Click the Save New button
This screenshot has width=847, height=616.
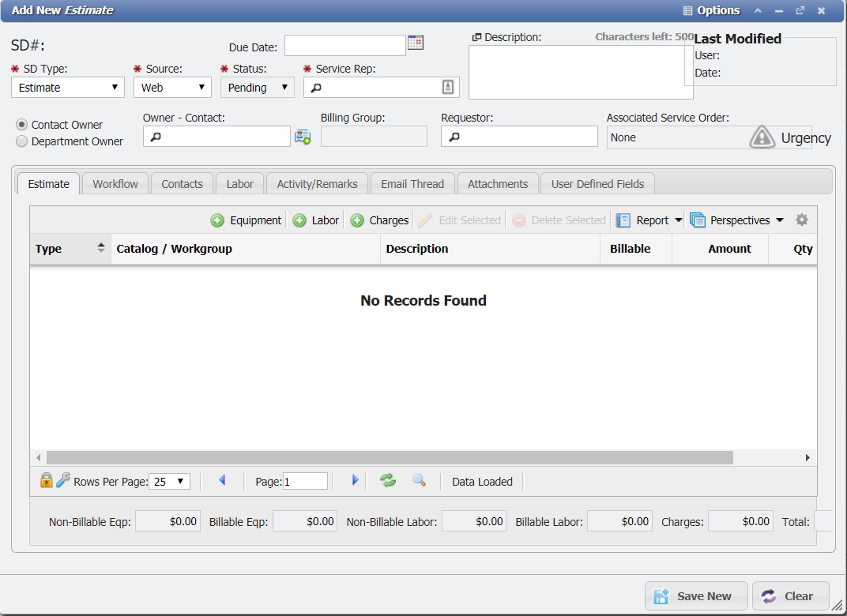click(x=695, y=595)
